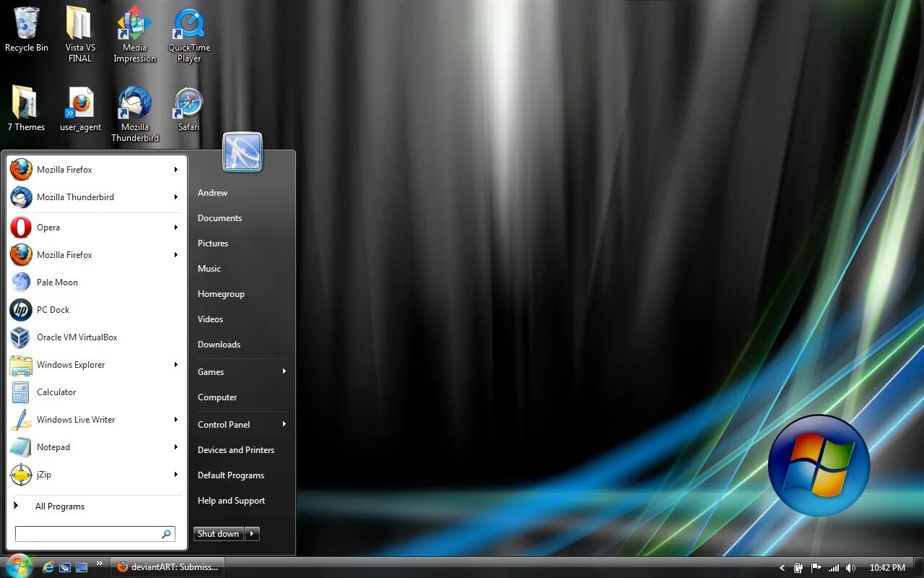The image size is (924, 578).
Task: Launch the Safari desktop shortcut
Action: pyautogui.click(x=188, y=109)
